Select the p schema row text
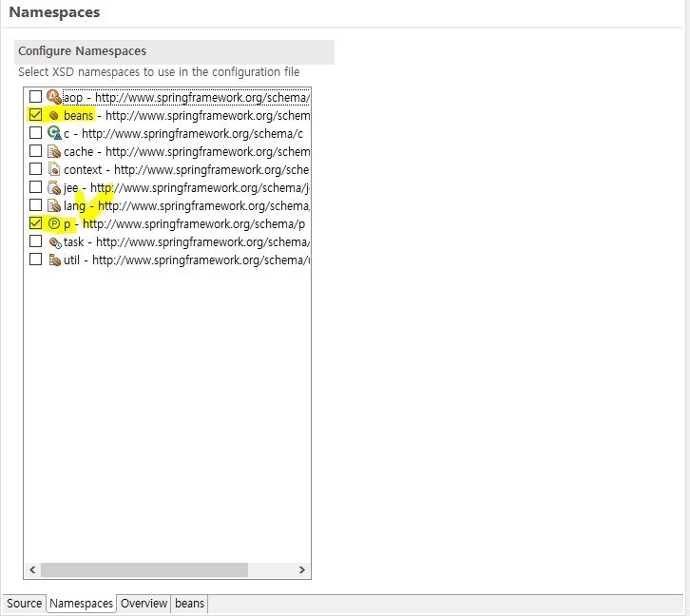This screenshot has height=616, width=690. tap(184, 224)
